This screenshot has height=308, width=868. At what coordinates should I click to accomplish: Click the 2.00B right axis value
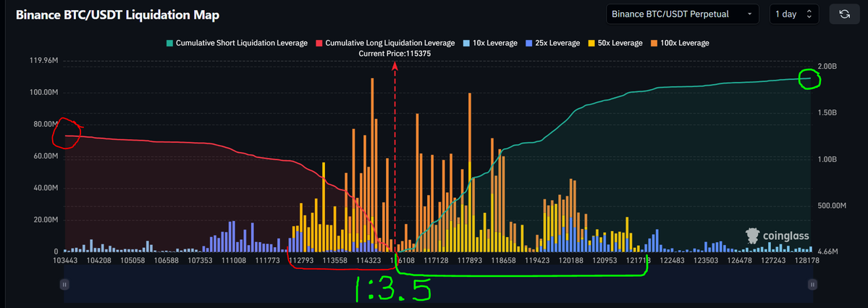click(827, 67)
